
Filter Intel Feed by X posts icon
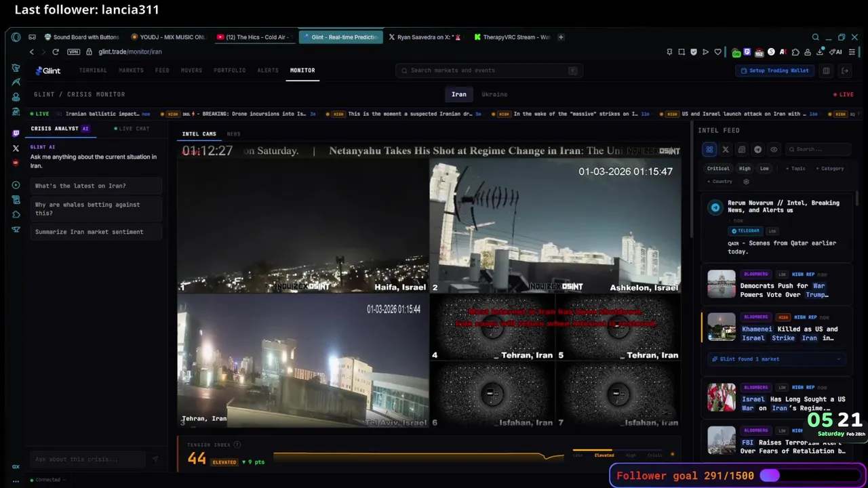point(726,150)
